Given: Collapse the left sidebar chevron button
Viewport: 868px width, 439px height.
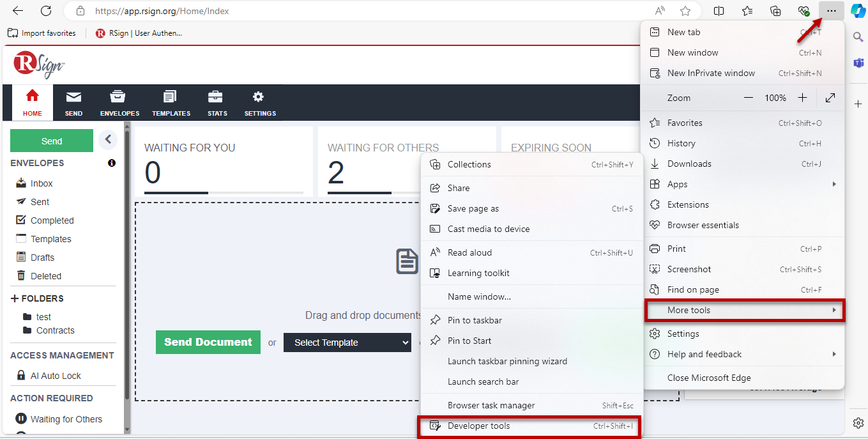Looking at the screenshot, I should tap(107, 140).
